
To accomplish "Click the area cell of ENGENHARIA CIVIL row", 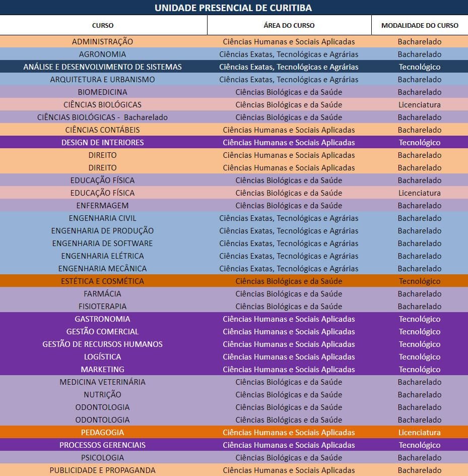I will (289, 218).
